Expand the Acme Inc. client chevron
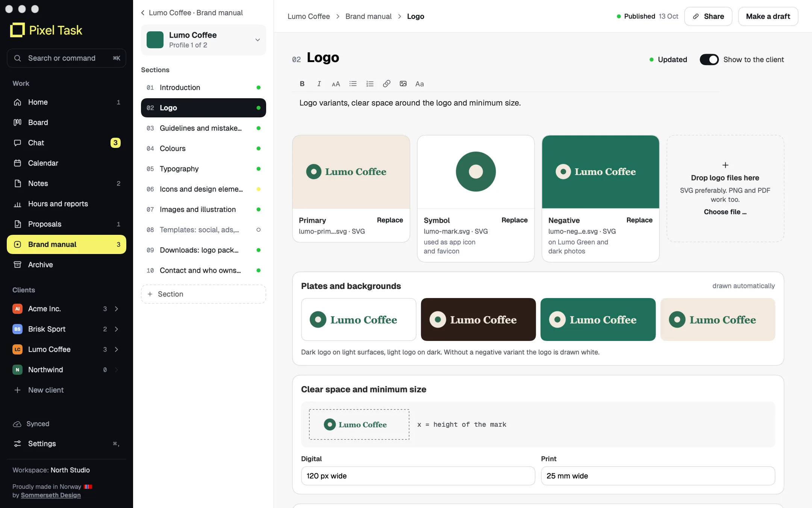The height and width of the screenshot is (508, 812). pyautogui.click(x=117, y=309)
